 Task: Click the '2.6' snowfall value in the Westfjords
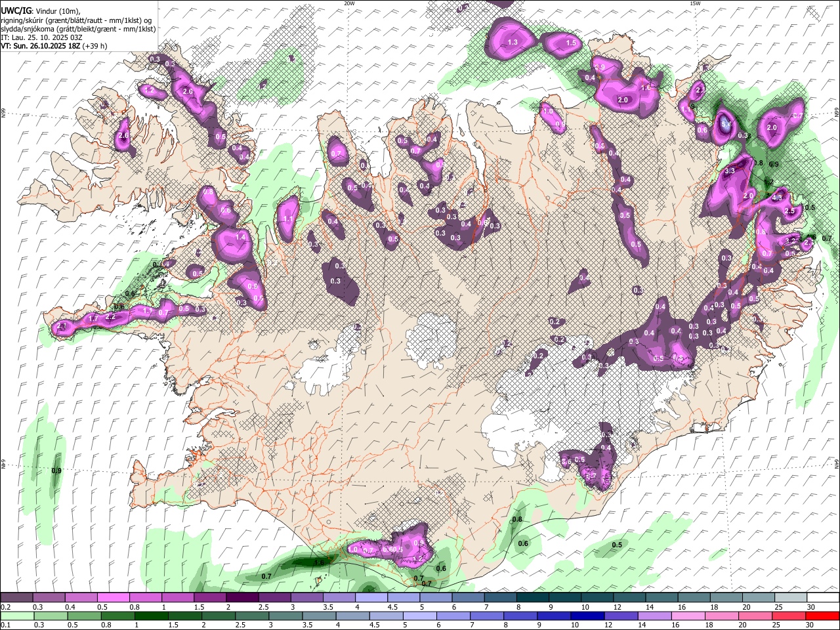click(x=124, y=136)
